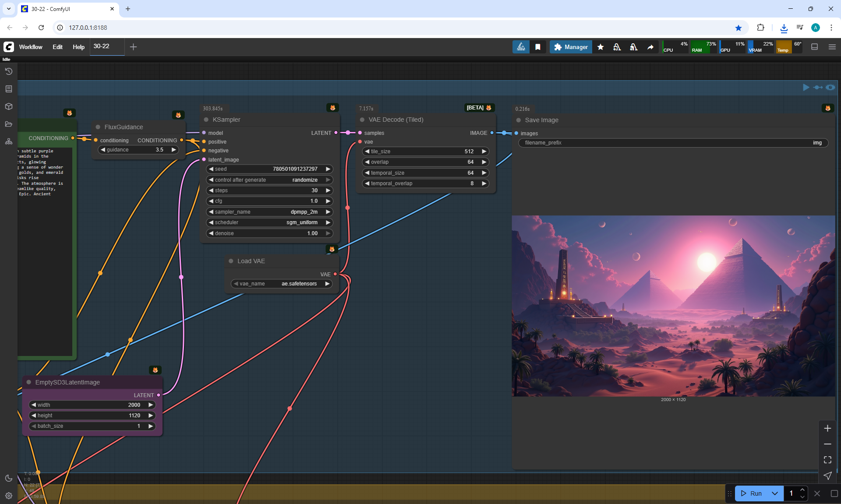
Task: Toggle collapse dot on KSampler node
Action: 206,120
